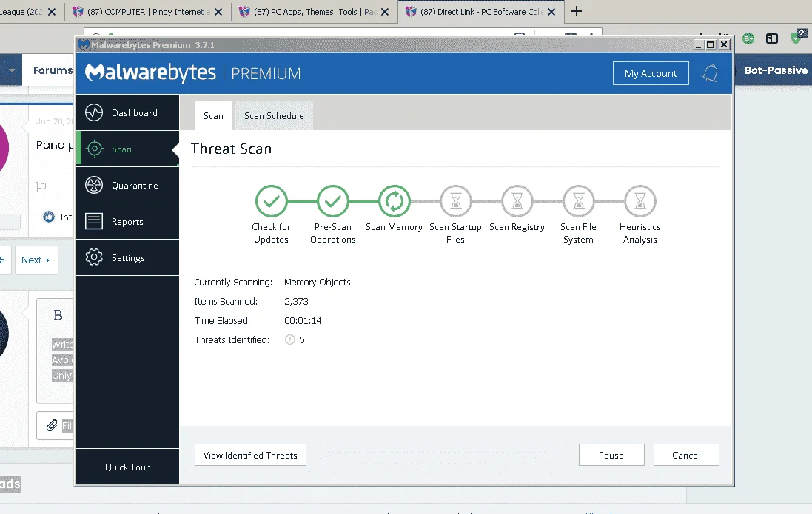
Task: Click the threats identified warning icon
Action: click(x=290, y=339)
